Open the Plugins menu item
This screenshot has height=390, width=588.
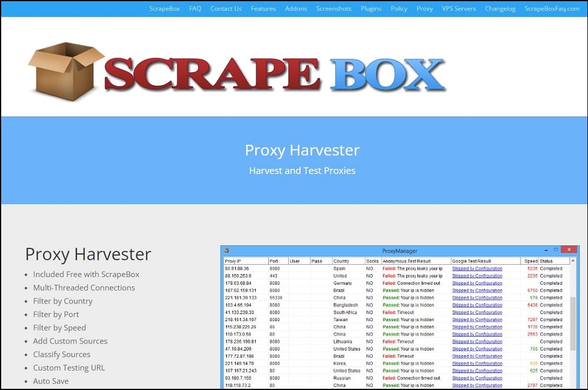(371, 9)
